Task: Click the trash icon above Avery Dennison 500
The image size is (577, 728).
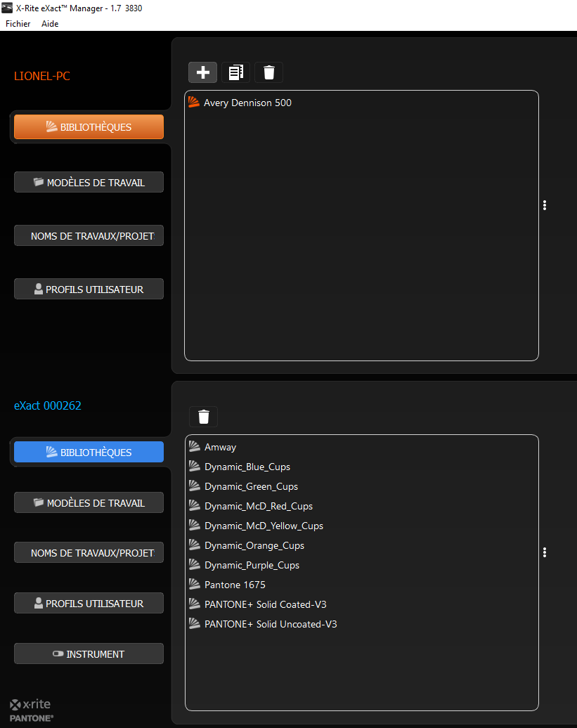Action: [x=268, y=72]
